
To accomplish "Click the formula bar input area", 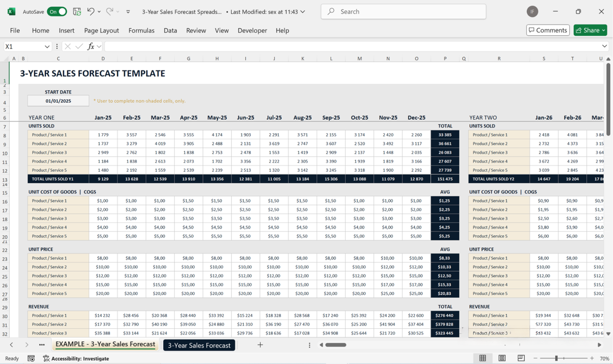I will 352,46.
